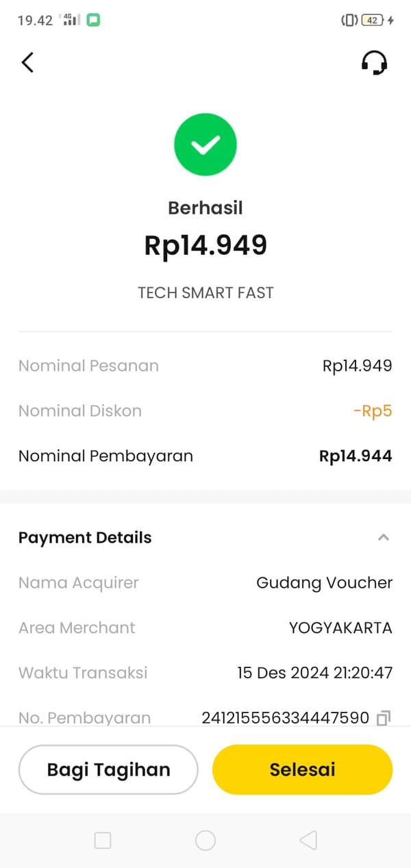Tap the battery indicator in status bar
Screen dimensions: 411x868
tap(372, 20)
